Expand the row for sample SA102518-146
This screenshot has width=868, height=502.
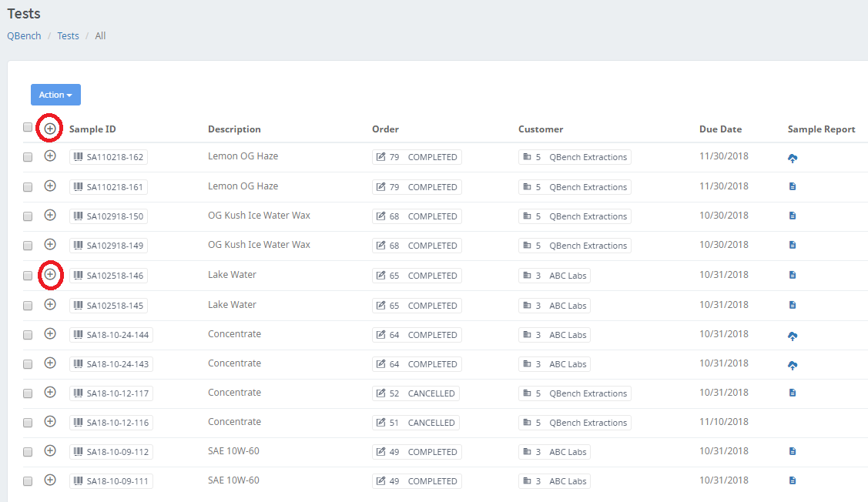[x=50, y=274]
